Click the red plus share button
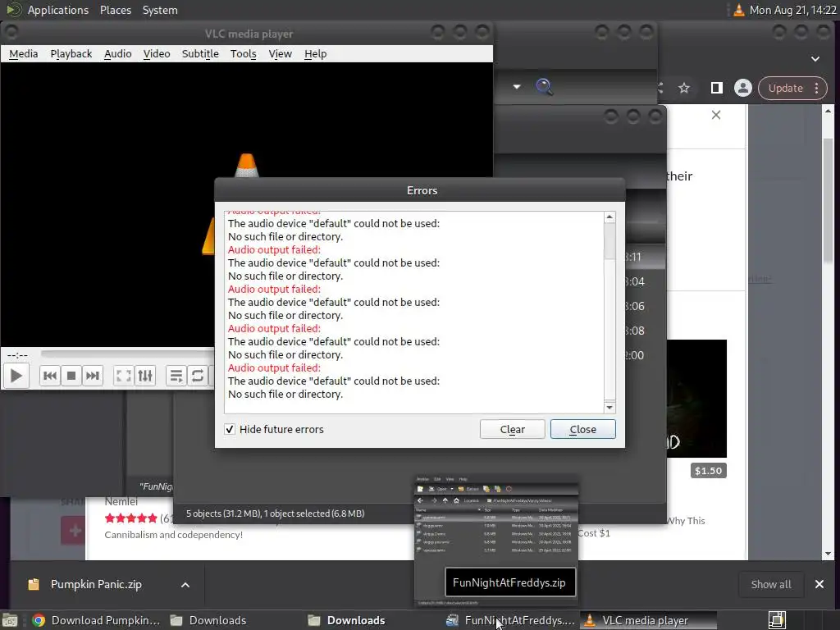 [73, 531]
